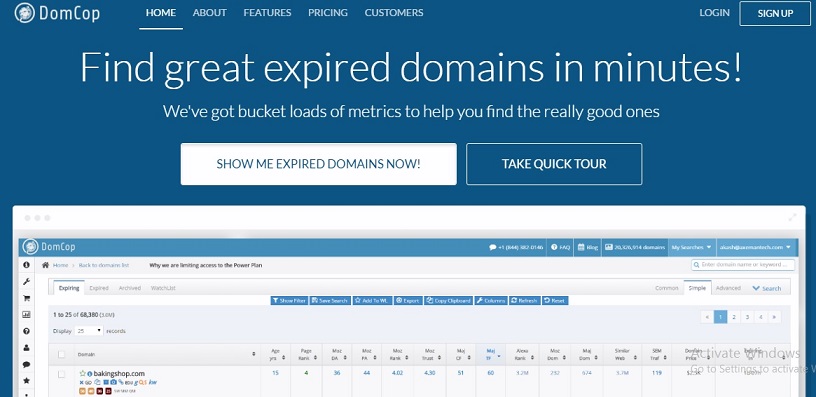Click the DomCop logo in the site header

(57, 13)
